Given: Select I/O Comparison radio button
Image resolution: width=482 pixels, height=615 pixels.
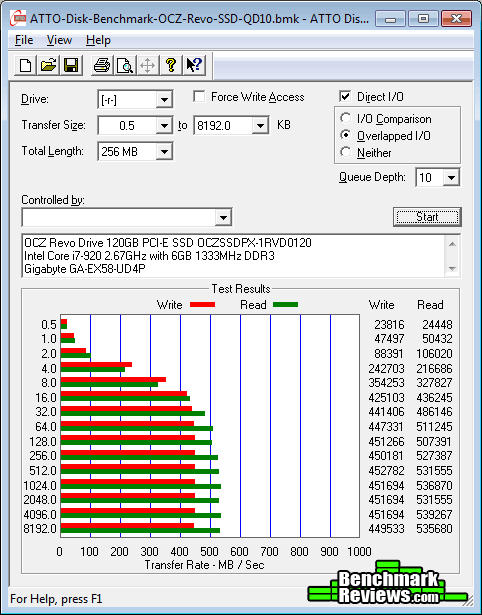Looking at the screenshot, I should 346,118.
